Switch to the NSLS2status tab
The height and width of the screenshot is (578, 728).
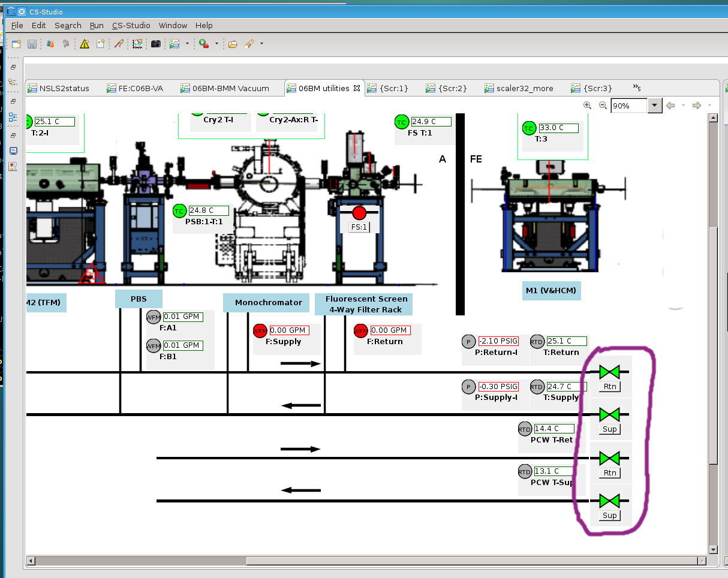[59, 88]
